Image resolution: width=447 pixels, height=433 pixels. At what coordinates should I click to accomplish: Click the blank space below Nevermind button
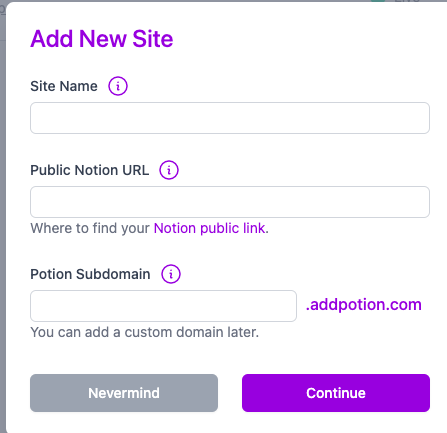click(x=124, y=423)
